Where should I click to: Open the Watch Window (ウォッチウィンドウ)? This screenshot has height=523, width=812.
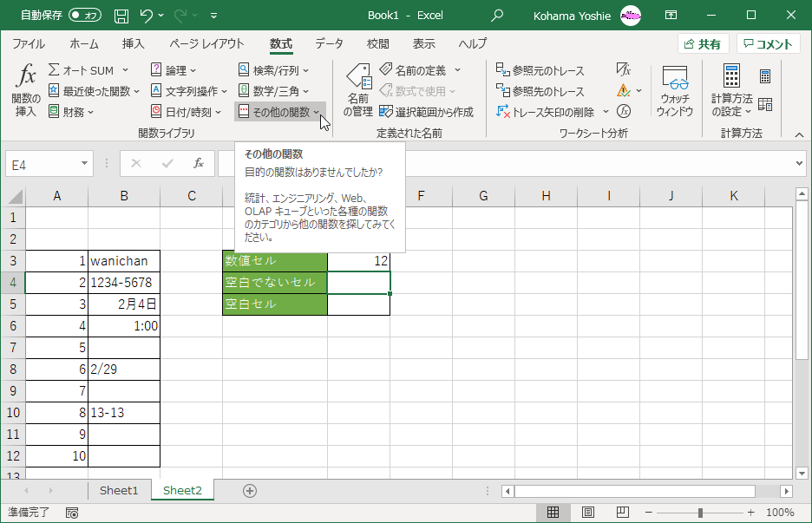click(675, 90)
